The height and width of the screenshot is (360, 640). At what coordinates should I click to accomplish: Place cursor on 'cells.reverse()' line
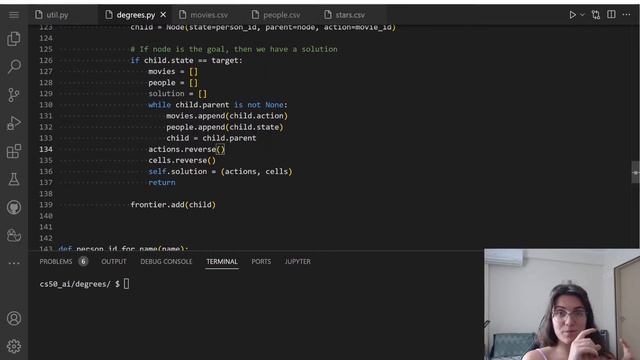[182, 160]
